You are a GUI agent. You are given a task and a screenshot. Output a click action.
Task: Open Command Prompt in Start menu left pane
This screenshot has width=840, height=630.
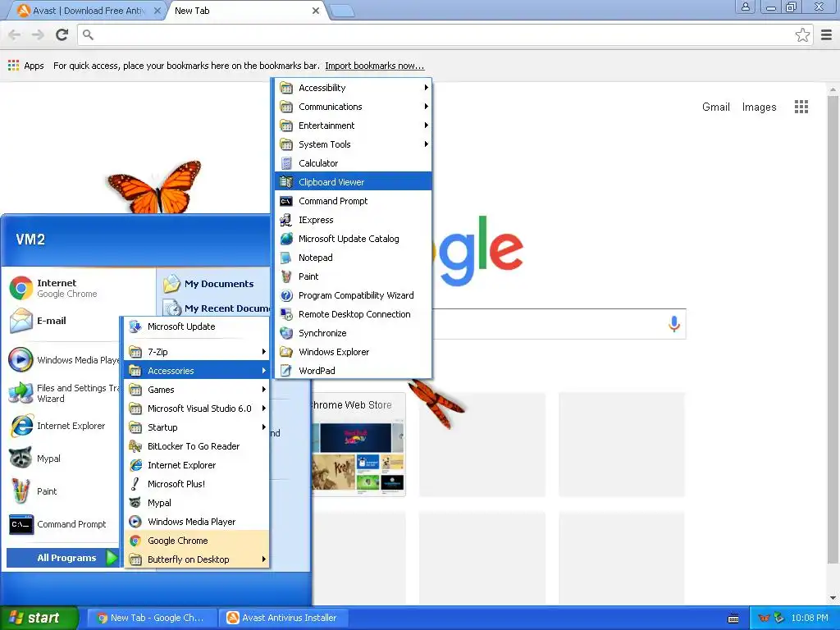click(x=63, y=524)
